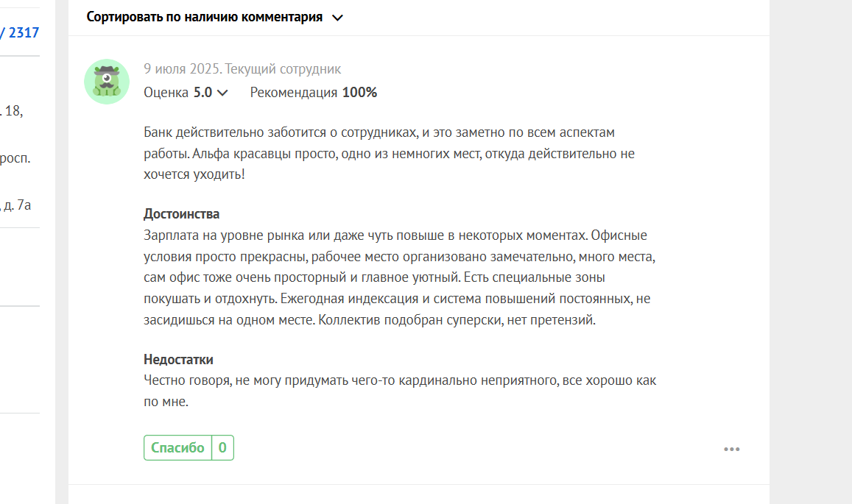
Task: Click the thanks counter showing 0
Action: tap(223, 447)
